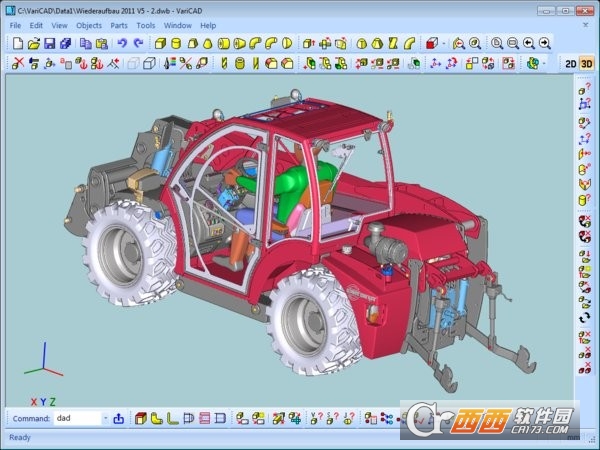This screenshot has width=600, height=450.
Task: Insert a pipe solid
Action: [223, 43]
